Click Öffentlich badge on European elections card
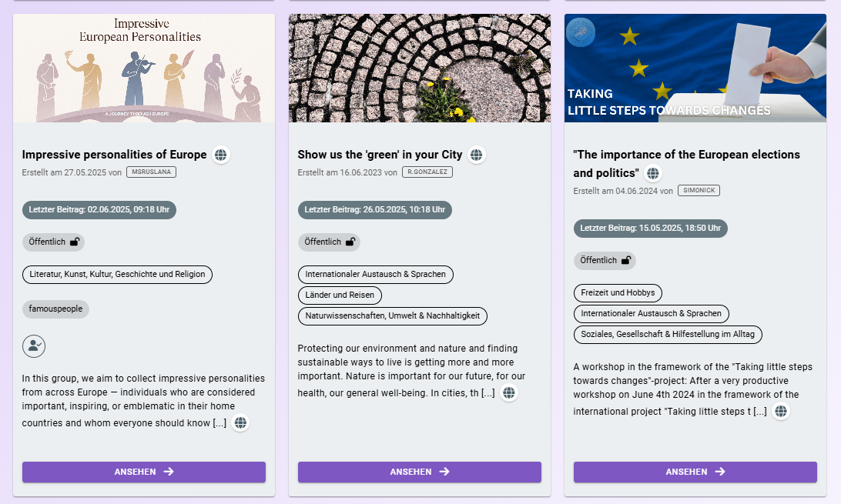 point(605,260)
